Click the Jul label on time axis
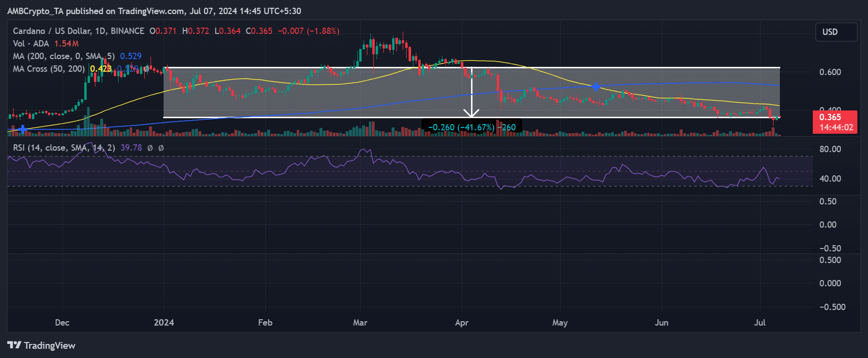This screenshot has width=868, height=358. click(760, 323)
